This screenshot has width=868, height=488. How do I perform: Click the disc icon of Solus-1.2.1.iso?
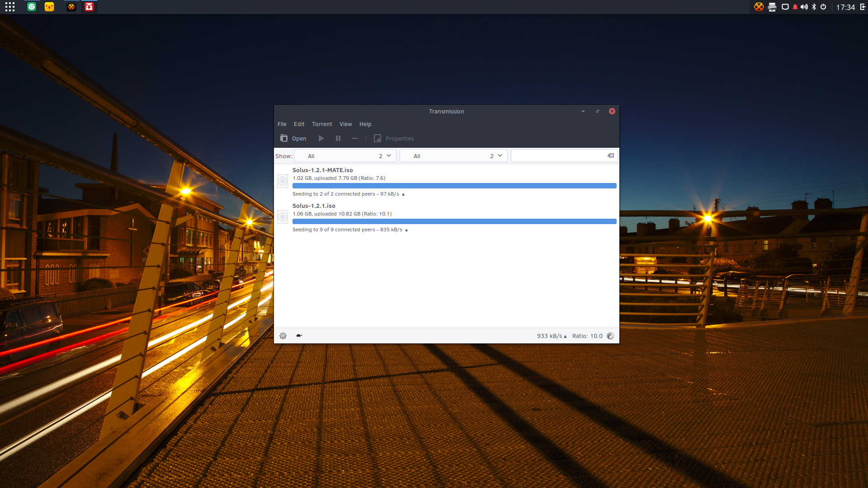tap(283, 217)
